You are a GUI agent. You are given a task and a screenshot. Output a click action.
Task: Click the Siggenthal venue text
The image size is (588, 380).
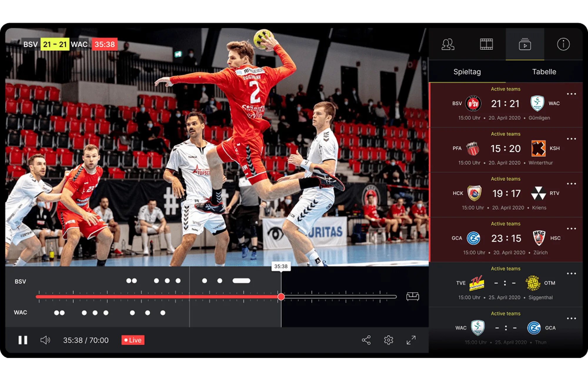[x=540, y=297]
